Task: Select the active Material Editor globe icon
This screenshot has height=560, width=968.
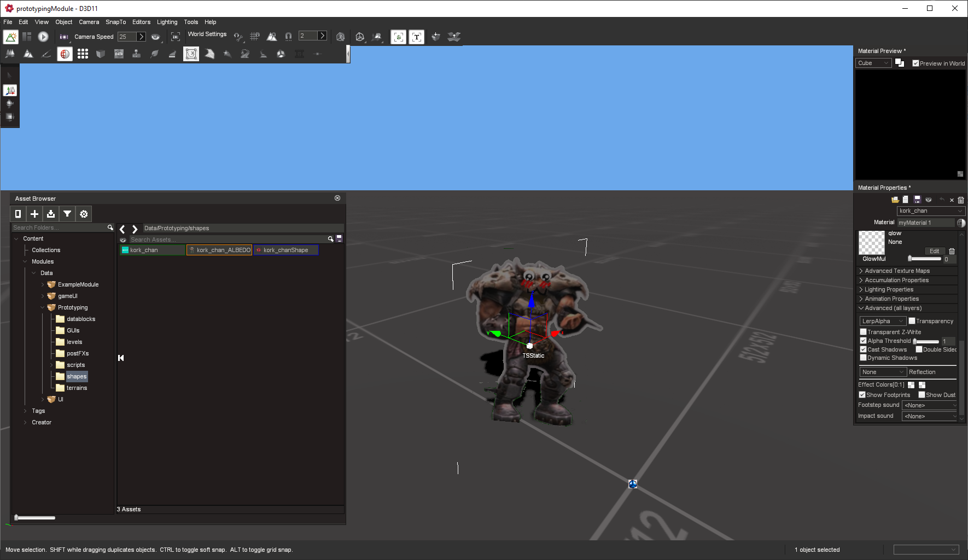Action: (x=65, y=54)
